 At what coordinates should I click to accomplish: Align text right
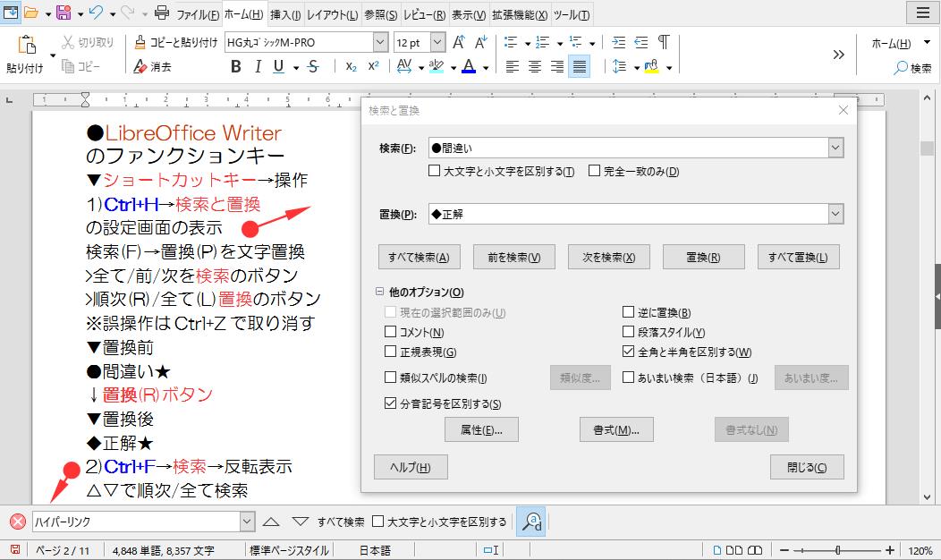point(557,66)
